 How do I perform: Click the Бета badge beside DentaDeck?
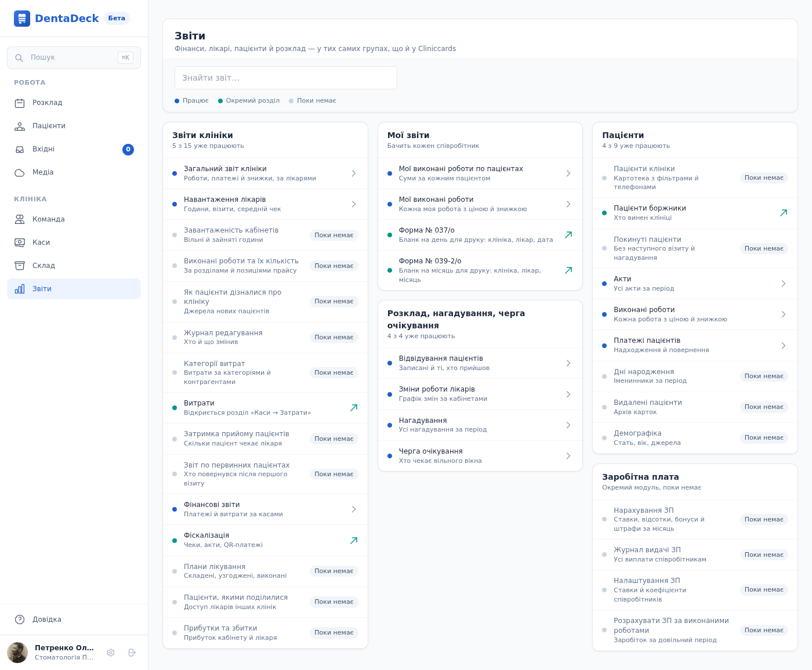pyautogui.click(x=117, y=19)
